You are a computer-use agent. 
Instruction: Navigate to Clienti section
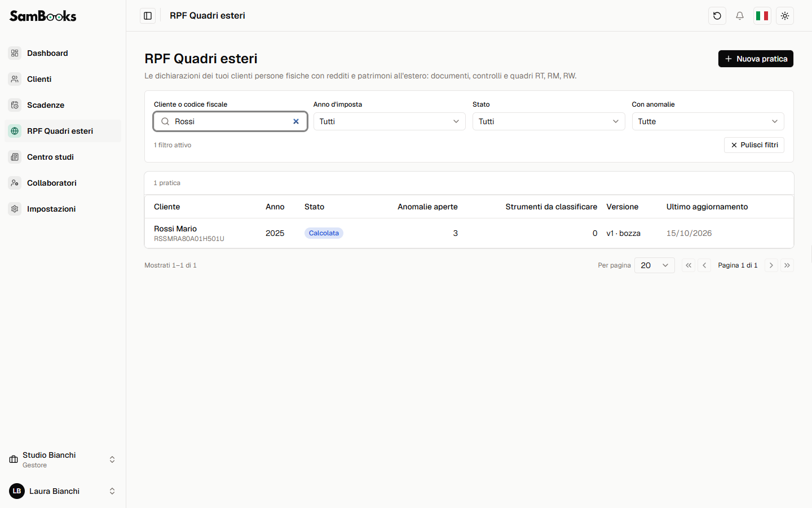point(63,79)
